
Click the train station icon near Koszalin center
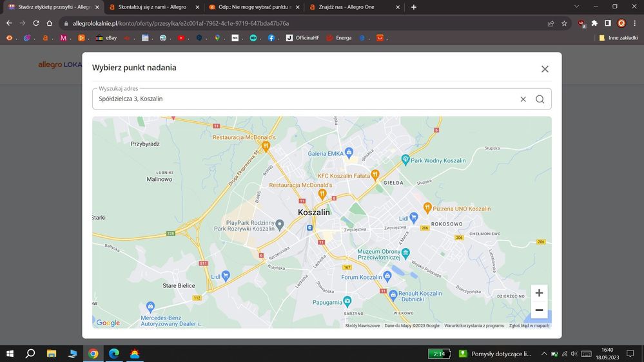pyautogui.click(x=309, y=228)
